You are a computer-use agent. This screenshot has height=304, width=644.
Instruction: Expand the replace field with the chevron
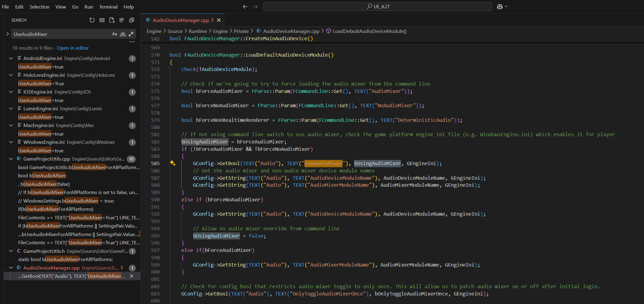8,34
